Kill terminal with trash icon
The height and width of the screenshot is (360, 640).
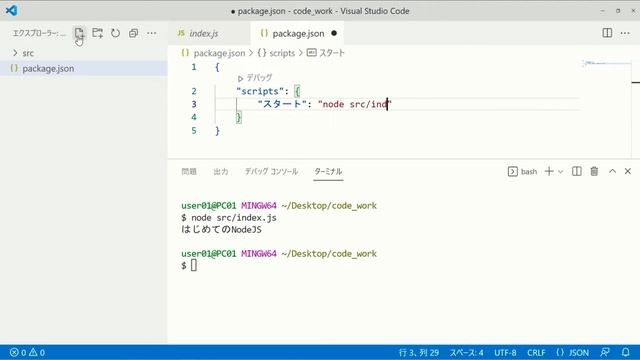594,171
